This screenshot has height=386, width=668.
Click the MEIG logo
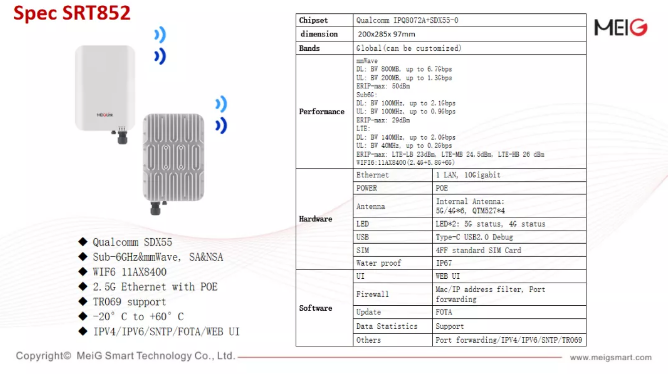[621, 28]
